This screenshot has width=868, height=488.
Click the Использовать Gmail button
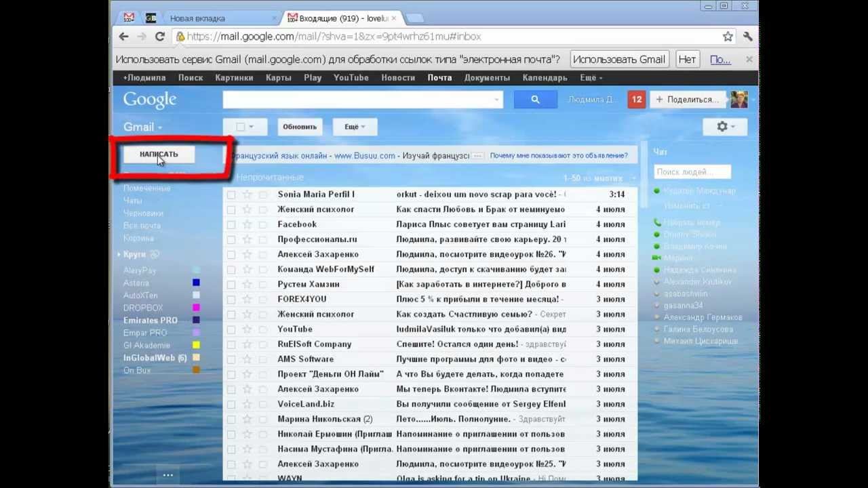pyautogui.click(x=619, y=59)
